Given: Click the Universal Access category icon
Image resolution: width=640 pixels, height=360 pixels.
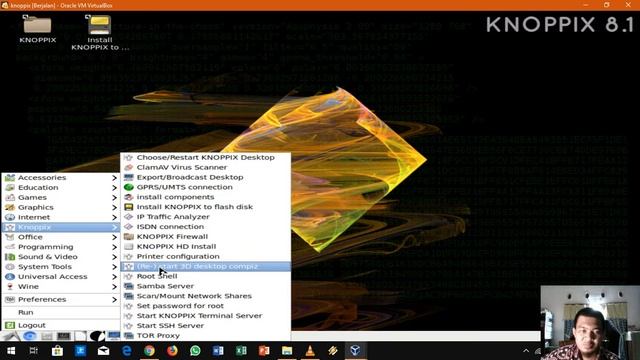Looking at the screenshot, I should coord(10,277).
